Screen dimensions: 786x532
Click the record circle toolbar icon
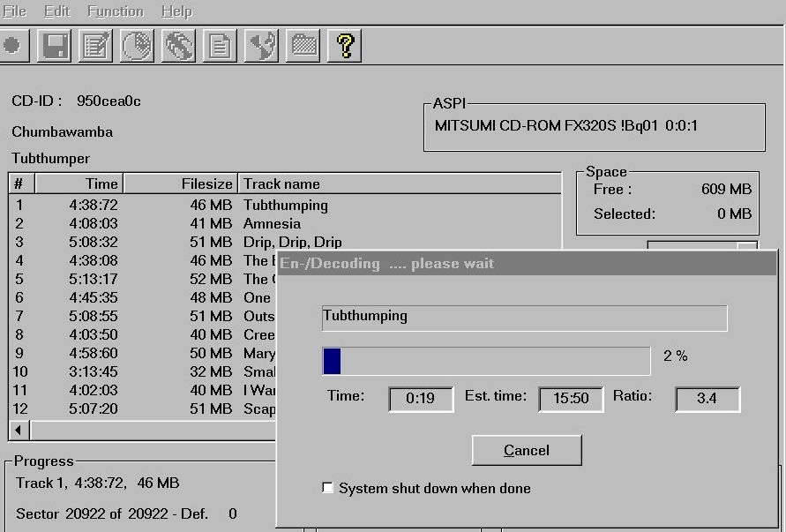click(12, 46)
